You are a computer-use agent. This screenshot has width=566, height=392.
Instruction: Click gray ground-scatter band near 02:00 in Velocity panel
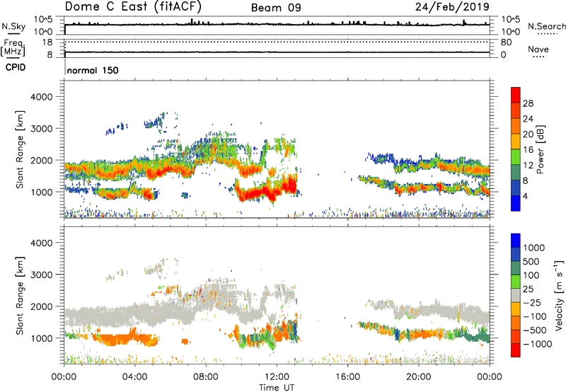(100, 315)
